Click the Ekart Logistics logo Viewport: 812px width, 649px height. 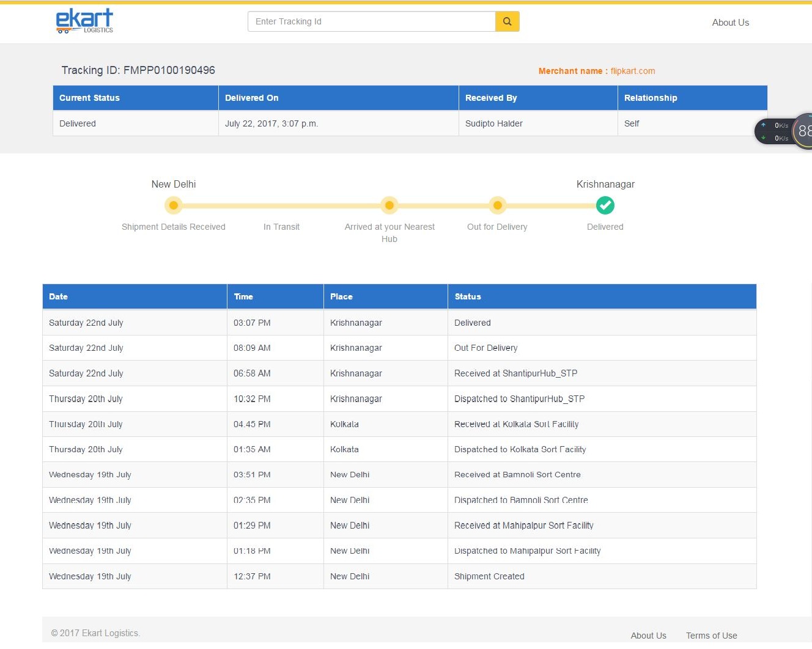[x=84, y=21]
